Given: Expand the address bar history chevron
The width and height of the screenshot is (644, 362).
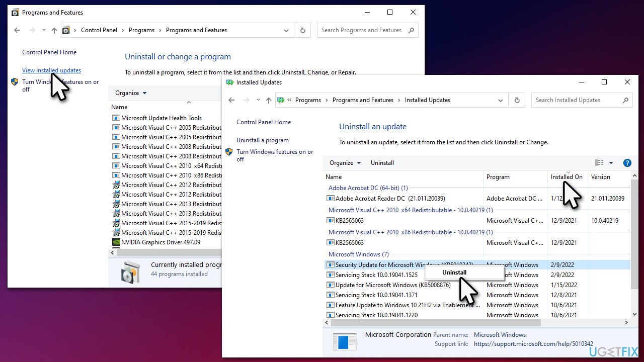Looking at the screenshot, I should (x=501, y=100).
